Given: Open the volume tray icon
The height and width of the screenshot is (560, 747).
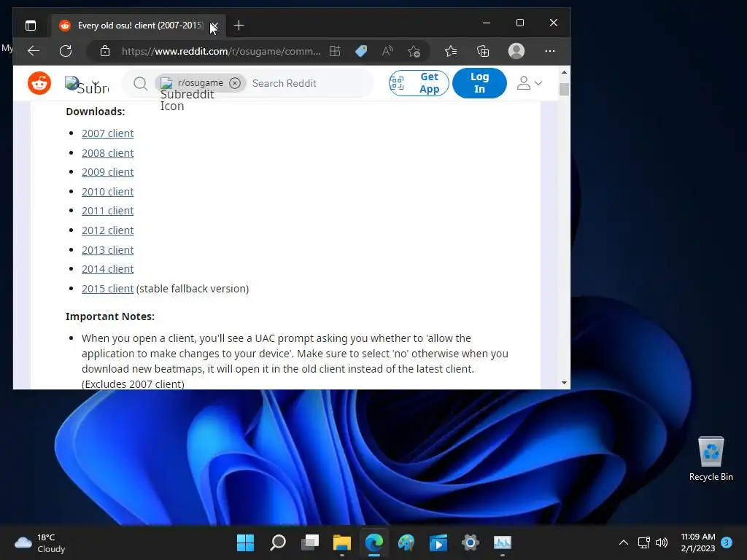Looking at the screenshot, I should 662,542.
